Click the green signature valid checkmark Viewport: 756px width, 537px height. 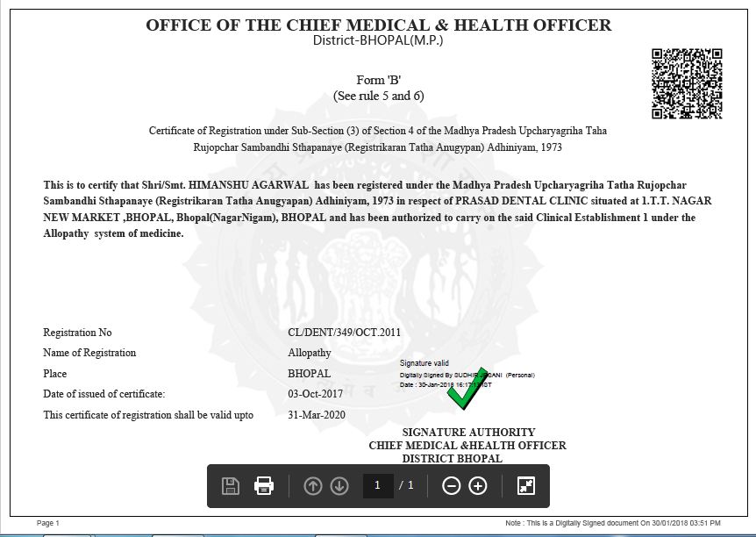pyautogui.click(x=466, y=395)
